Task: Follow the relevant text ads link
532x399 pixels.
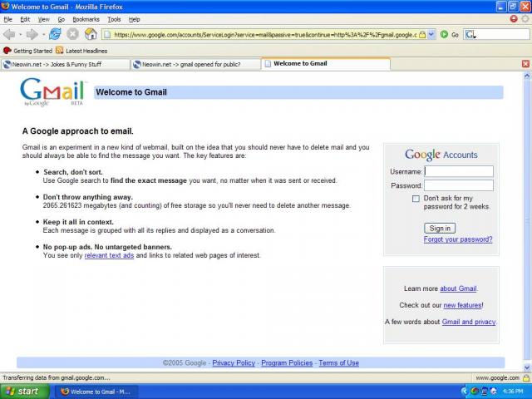Action: point(109,255)
